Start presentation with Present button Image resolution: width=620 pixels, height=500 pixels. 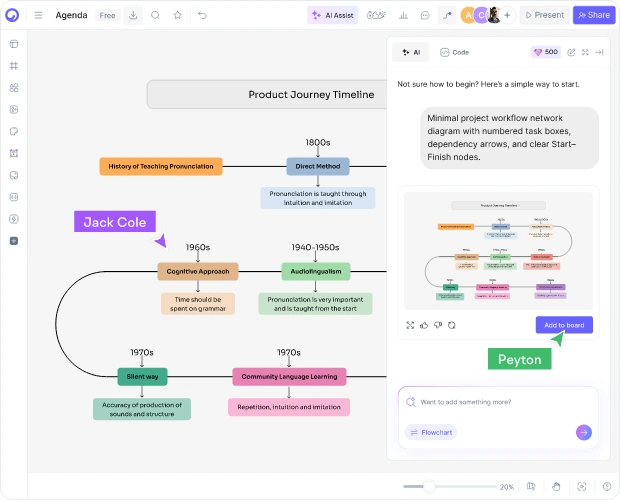pos(544,15)
